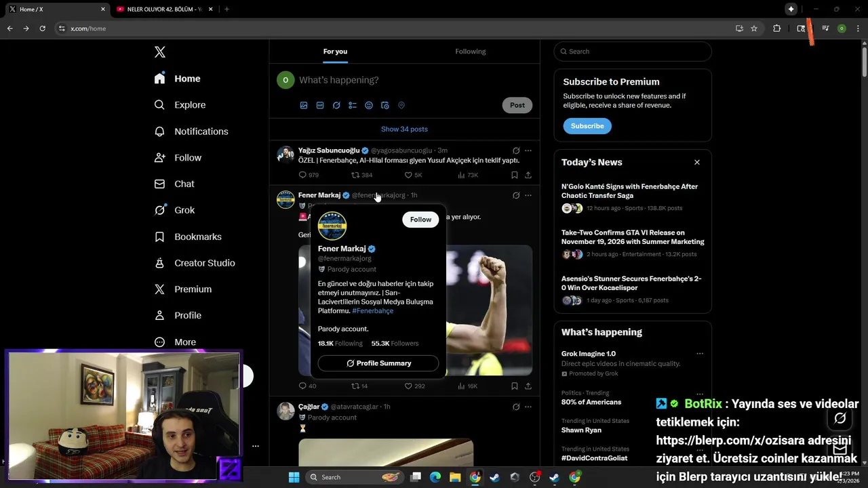
Task: Click Grok explain icon on Fener Markaj's post
Action: tap(516, 195)
